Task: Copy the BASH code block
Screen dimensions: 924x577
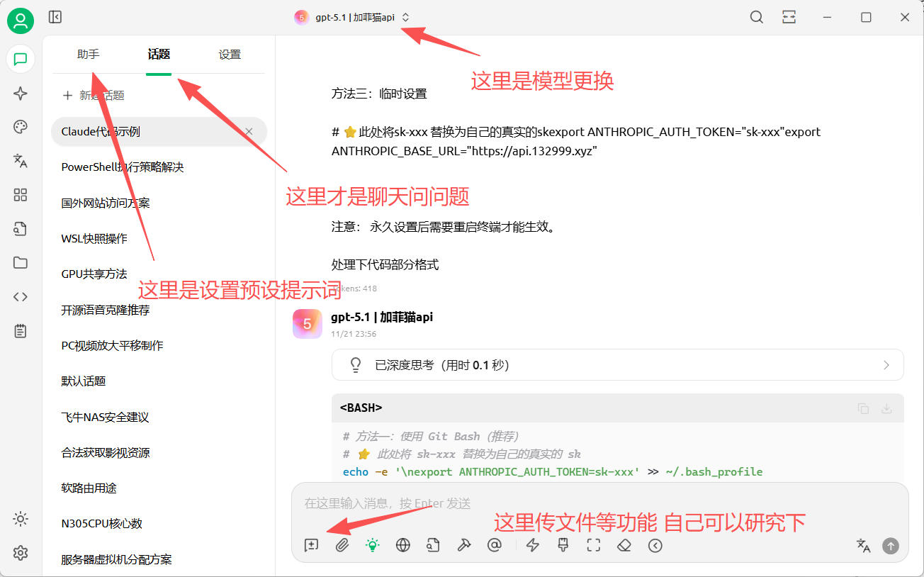Action: pos(863,408)
